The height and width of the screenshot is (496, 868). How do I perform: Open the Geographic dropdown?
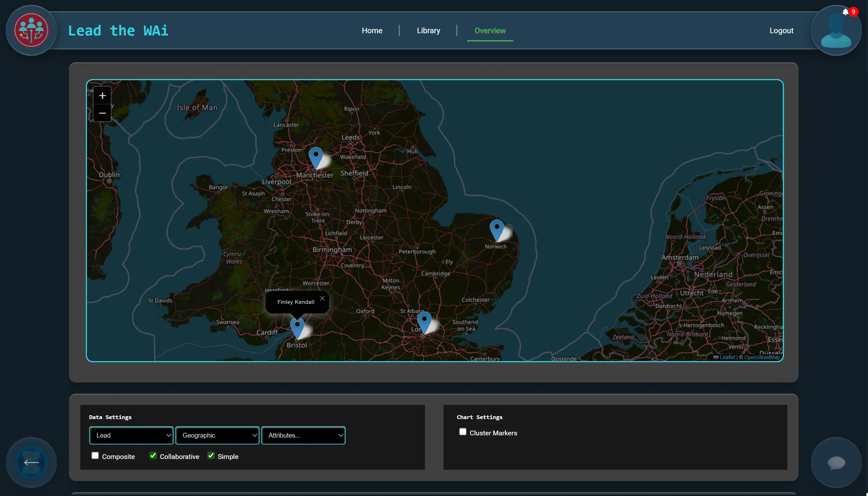coord(217,435)
